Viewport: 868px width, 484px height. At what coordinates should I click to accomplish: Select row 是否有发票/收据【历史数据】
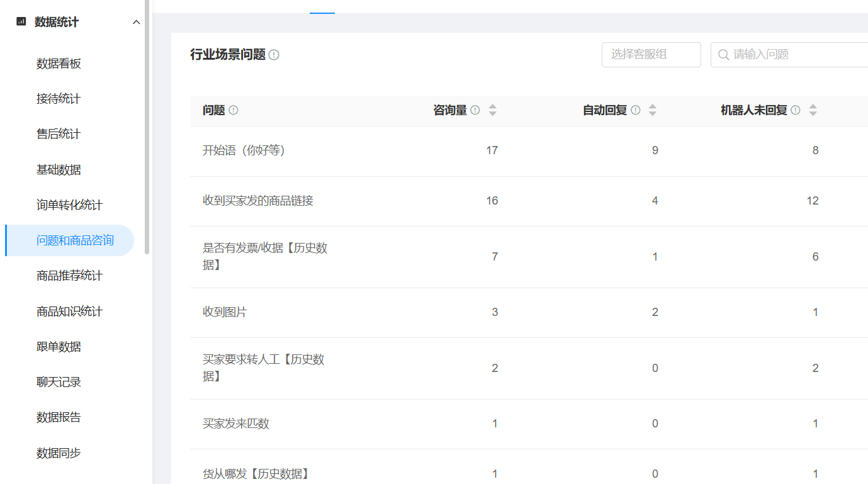(529, 257)
